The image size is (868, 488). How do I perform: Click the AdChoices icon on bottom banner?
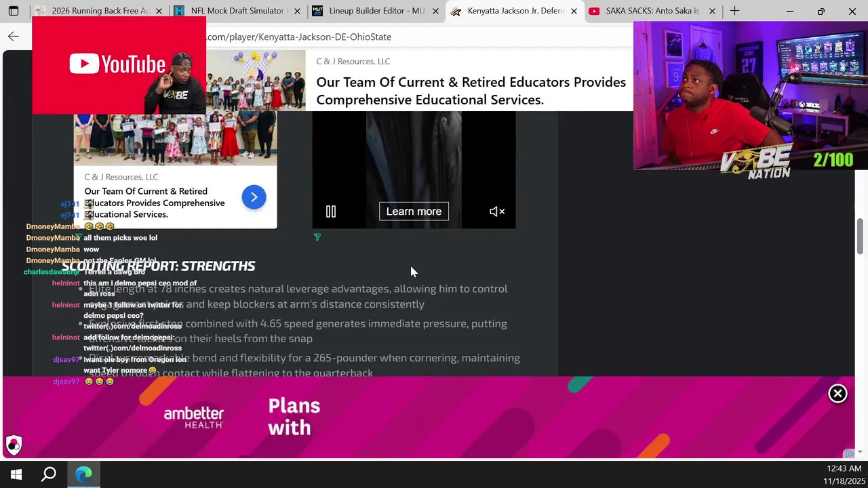(849, 453)
